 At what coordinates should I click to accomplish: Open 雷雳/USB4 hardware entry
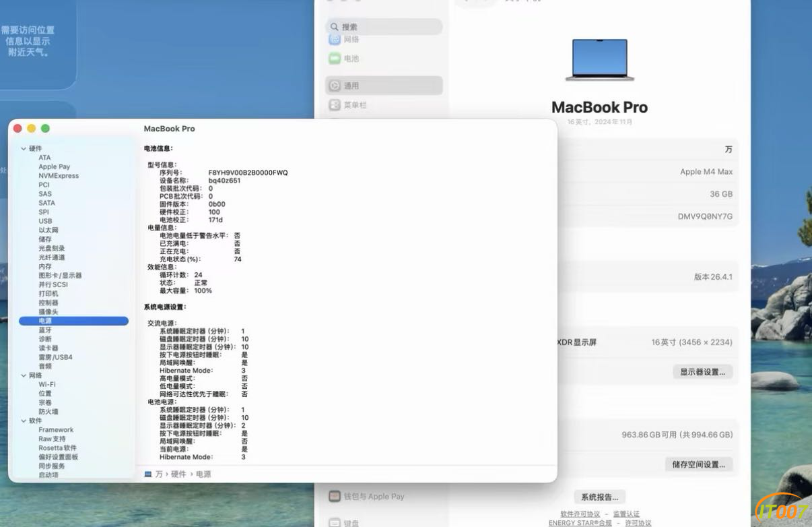(55, 357)
